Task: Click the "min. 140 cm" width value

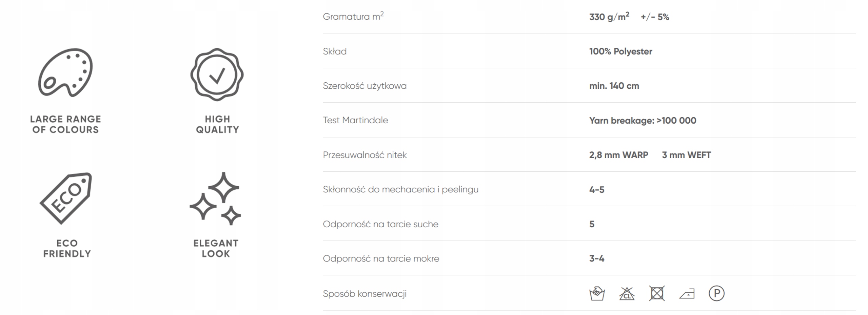Action: pyautogui.click(x=614, y=86)
